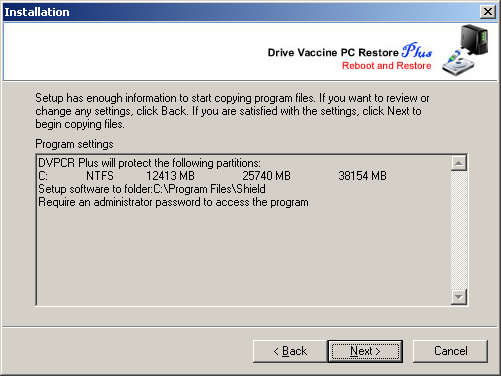
Task: Select the line 'DVPCR Plus will protect the following partitions:'
Action: click(149, 163)
